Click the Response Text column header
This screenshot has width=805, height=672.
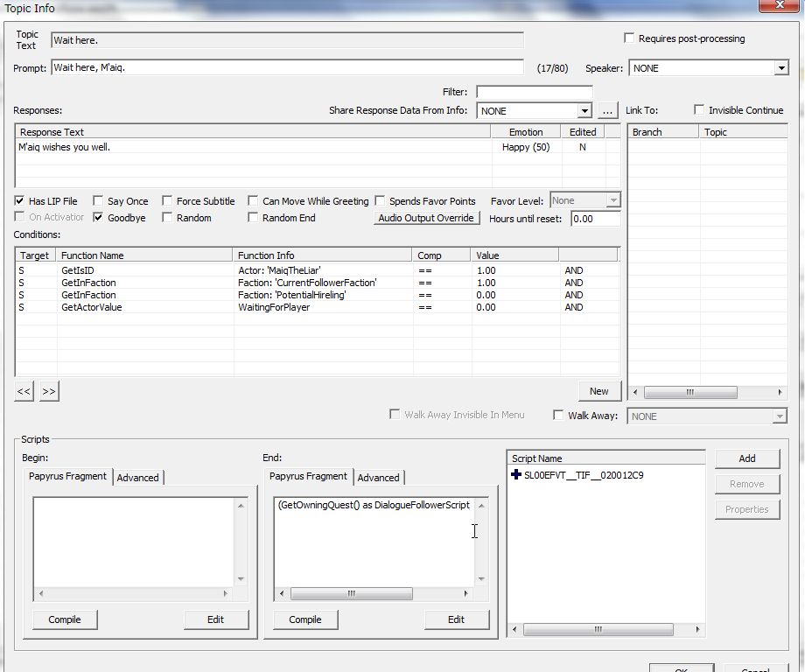pyautogui.click(x=253, y=132)
